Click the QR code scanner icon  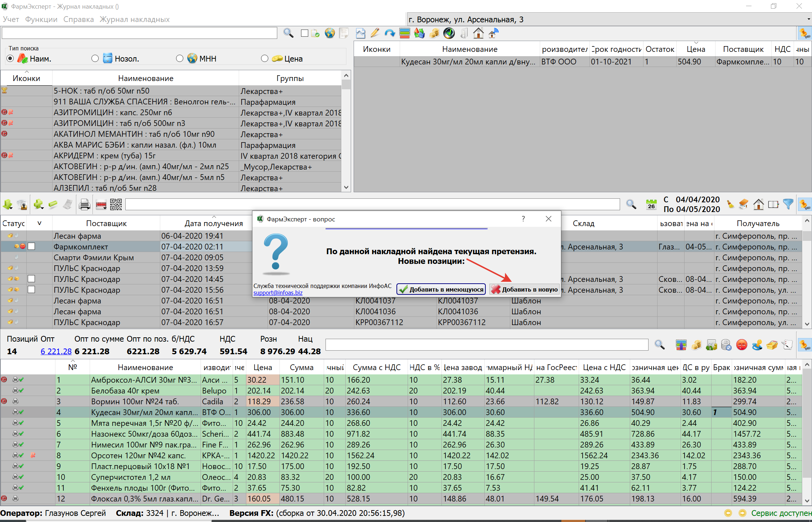pos(116,204)
